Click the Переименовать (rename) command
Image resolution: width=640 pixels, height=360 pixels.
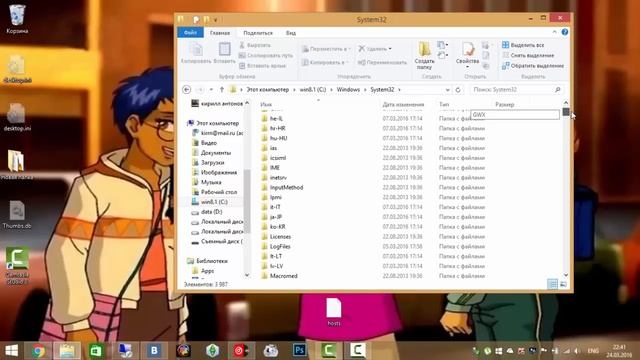[x=382, y=62]
